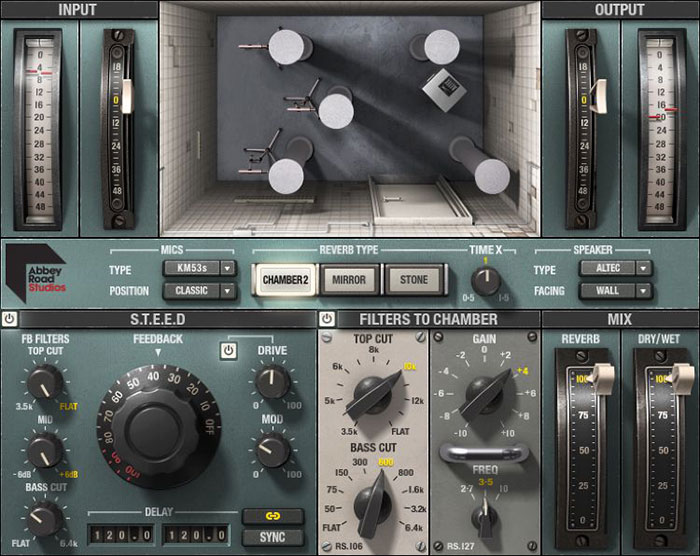
Task: Click the REVERB mix fader handle
Action: [601, 379]
